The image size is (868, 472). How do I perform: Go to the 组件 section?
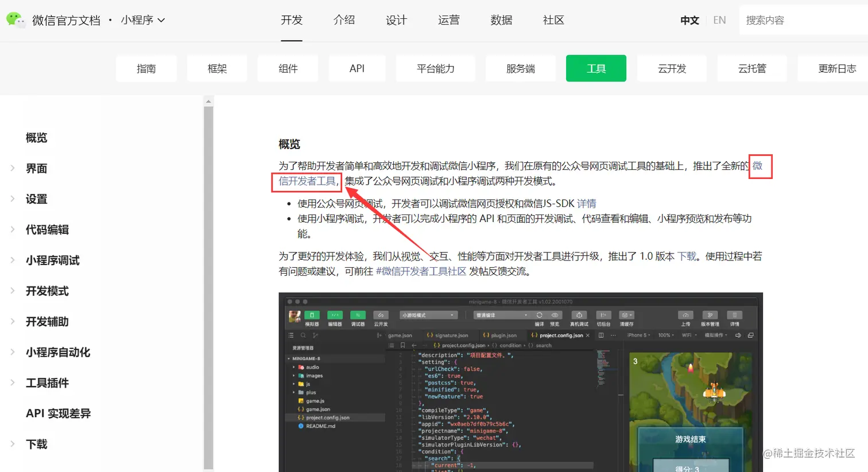click(x=288, y=68)
